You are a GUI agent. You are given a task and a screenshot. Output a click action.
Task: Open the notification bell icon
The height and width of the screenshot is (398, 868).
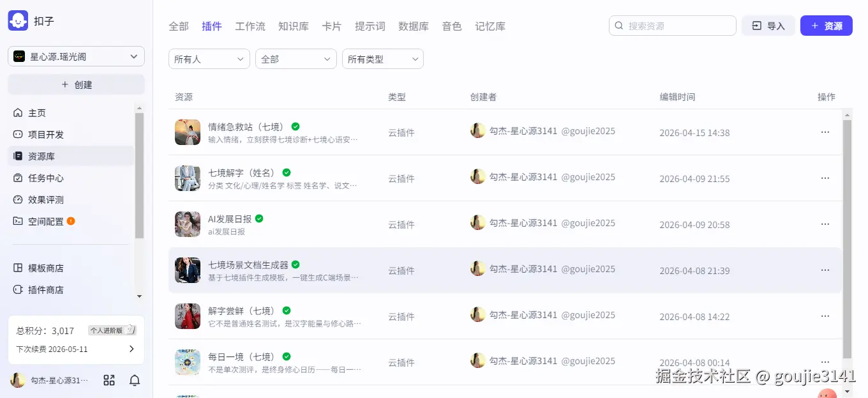pos(134,379)
